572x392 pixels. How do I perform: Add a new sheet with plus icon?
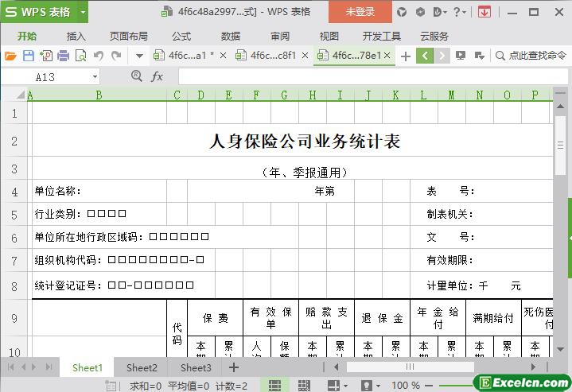pyautogui.click(x=234, y=367)
